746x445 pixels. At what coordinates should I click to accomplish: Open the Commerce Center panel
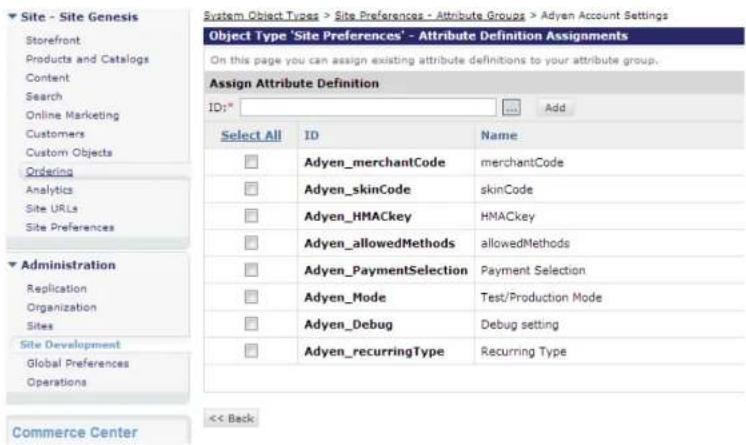[75, 433]
